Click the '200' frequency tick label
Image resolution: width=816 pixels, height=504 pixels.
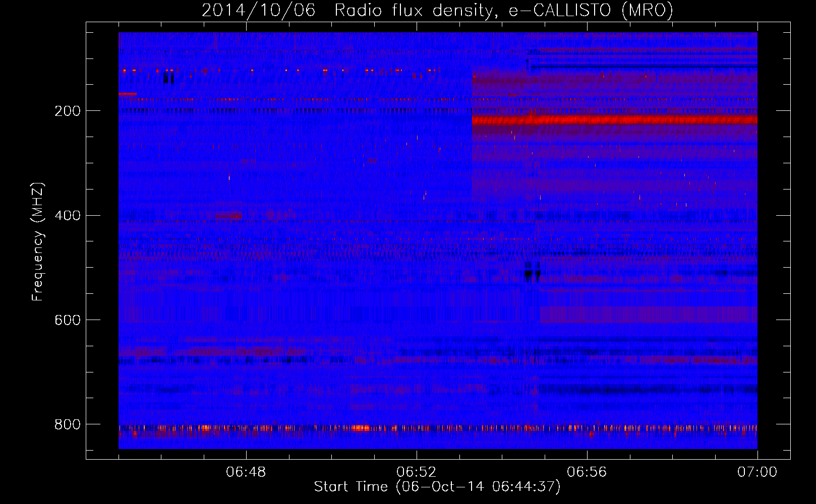click(68, 111)
